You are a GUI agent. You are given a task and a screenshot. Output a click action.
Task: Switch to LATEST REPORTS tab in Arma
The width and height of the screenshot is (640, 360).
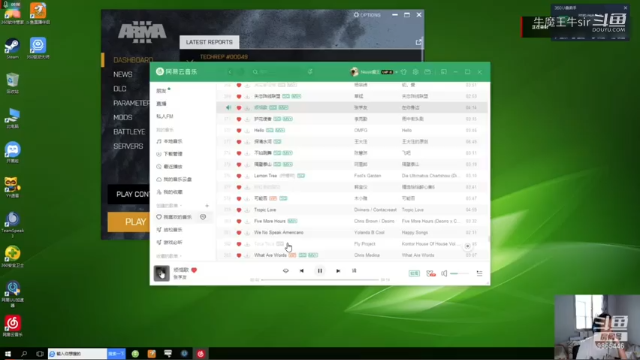point(209,42)
